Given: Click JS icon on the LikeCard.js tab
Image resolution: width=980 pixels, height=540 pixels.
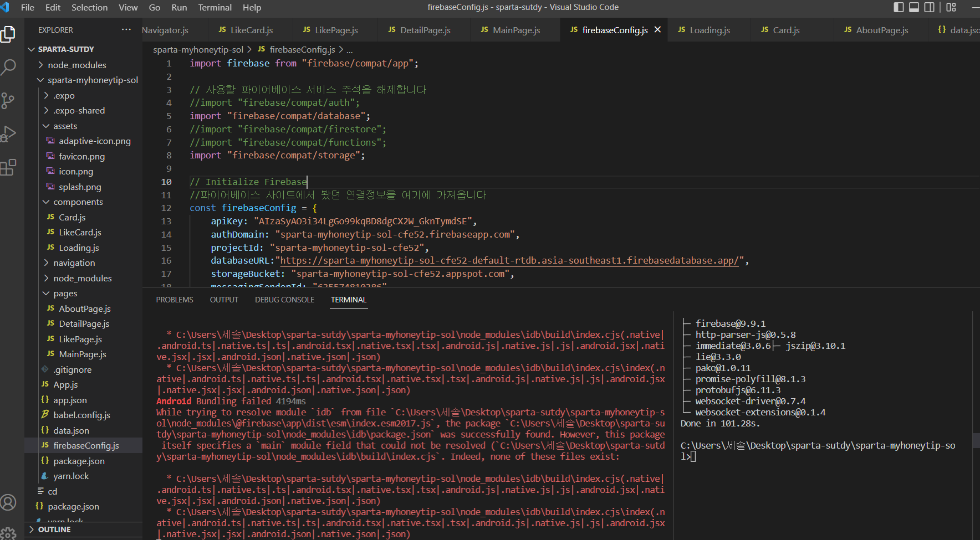Looking at the screenshot, I should coord(222,29).
